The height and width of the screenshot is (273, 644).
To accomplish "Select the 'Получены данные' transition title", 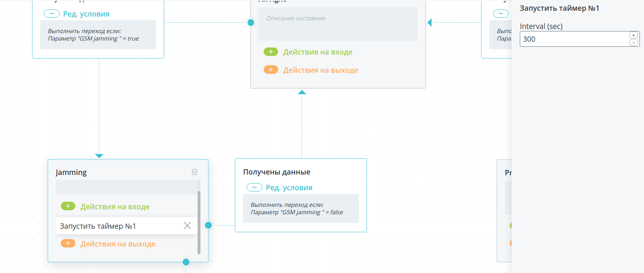I will click(277, 172).
